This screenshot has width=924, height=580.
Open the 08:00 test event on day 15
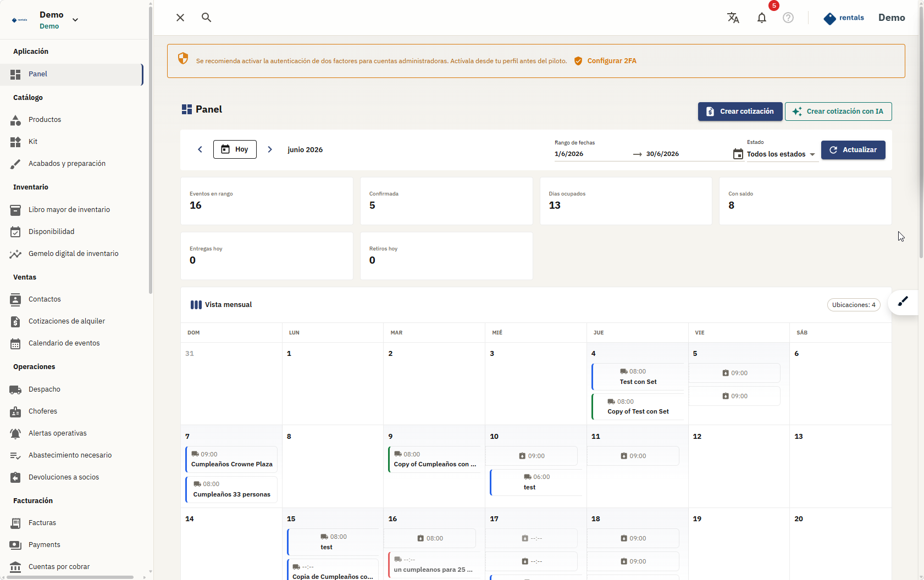click(333, 542)
